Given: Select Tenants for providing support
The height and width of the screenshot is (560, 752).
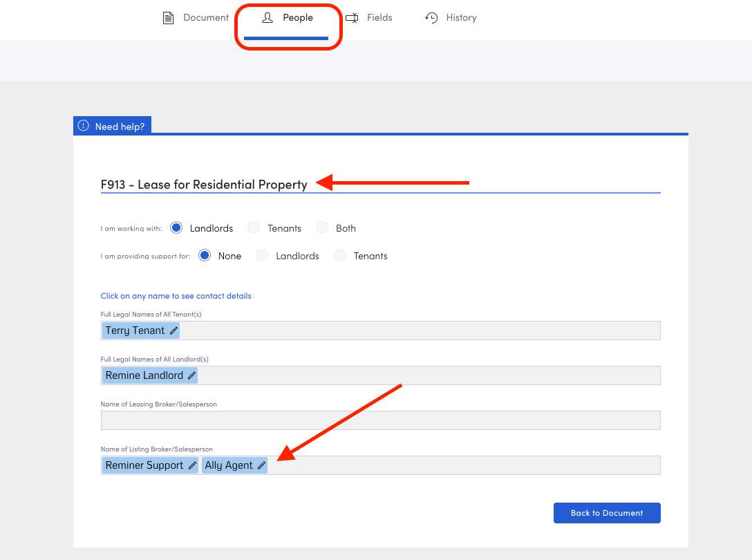Looking at the screenshot, I should 340,256.
